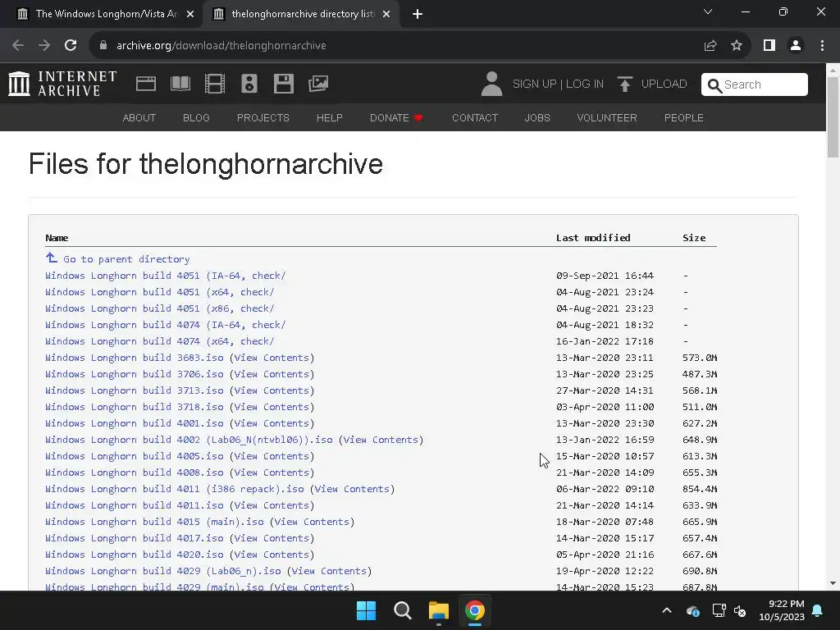
Task: Open the Windows Start button
Action: click(x=367, y=610)
